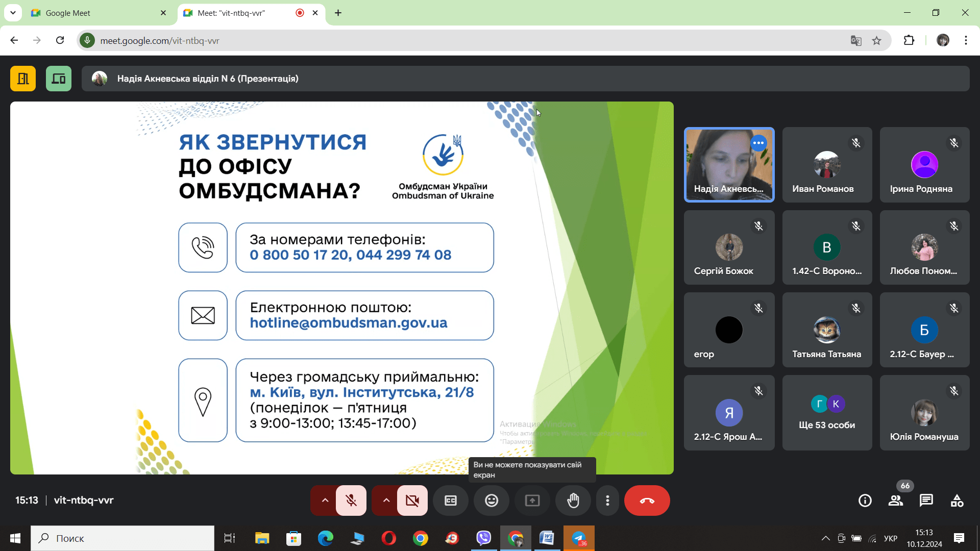Open the activities panel icon
Viewport: 980px width, 551px height.
957,500
